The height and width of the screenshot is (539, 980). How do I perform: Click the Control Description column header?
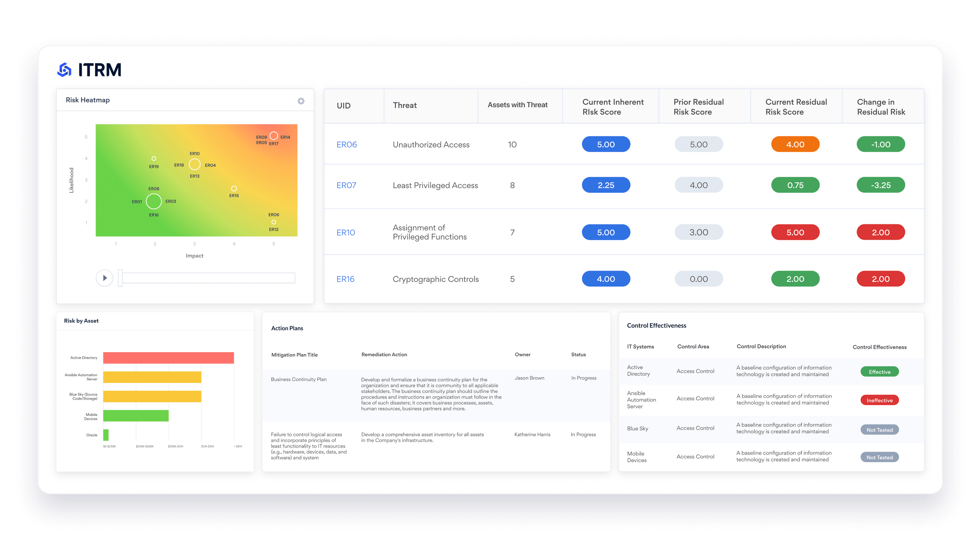coord(761,347)
